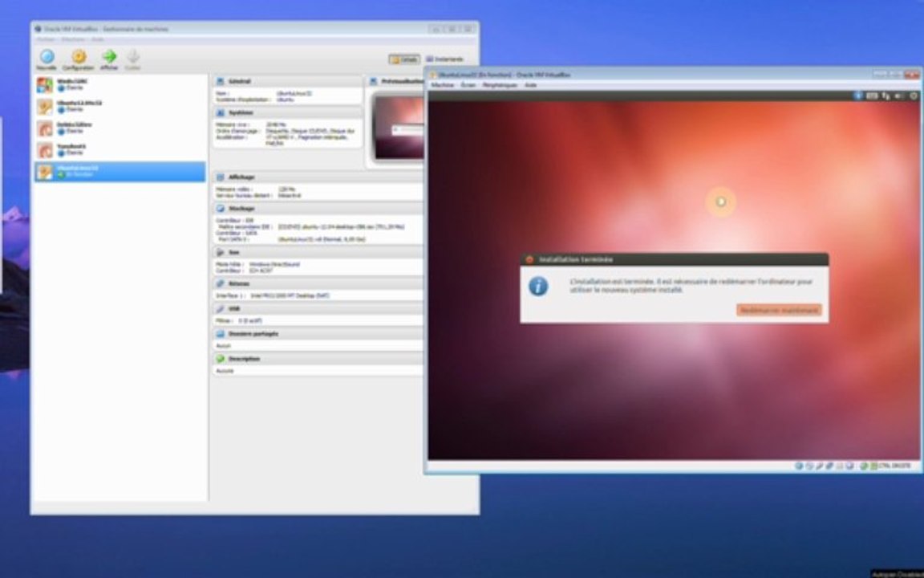The width and height of the screenshot is (924, 578).
Task: Click the Système section icon
Action: [x=221, y=112]
